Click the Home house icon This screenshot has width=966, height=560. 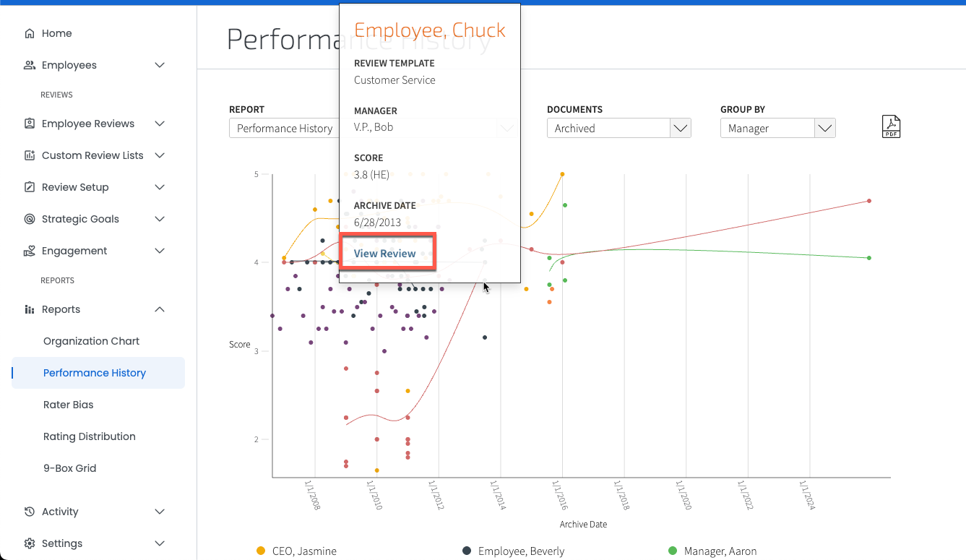[30, 33]
